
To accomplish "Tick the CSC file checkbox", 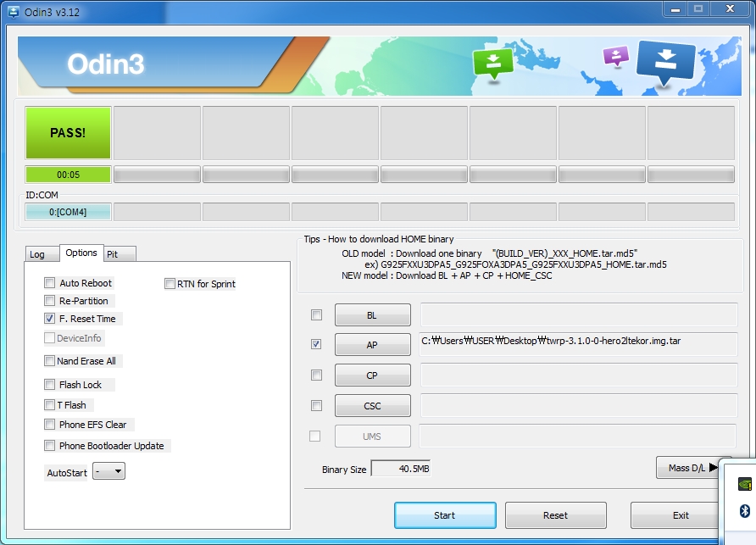I will [x=316, y=406].
